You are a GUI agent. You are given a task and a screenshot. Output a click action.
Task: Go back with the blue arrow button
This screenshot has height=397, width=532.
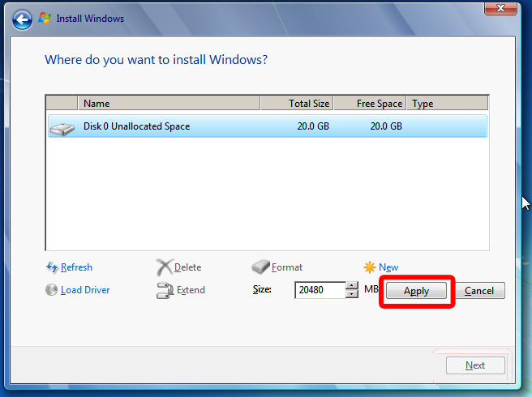22,19
